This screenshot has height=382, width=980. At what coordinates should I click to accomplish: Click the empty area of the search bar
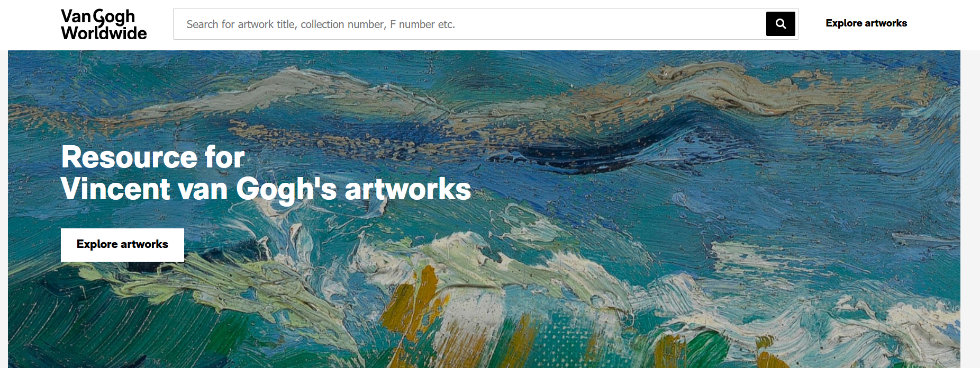coord(609,24)
